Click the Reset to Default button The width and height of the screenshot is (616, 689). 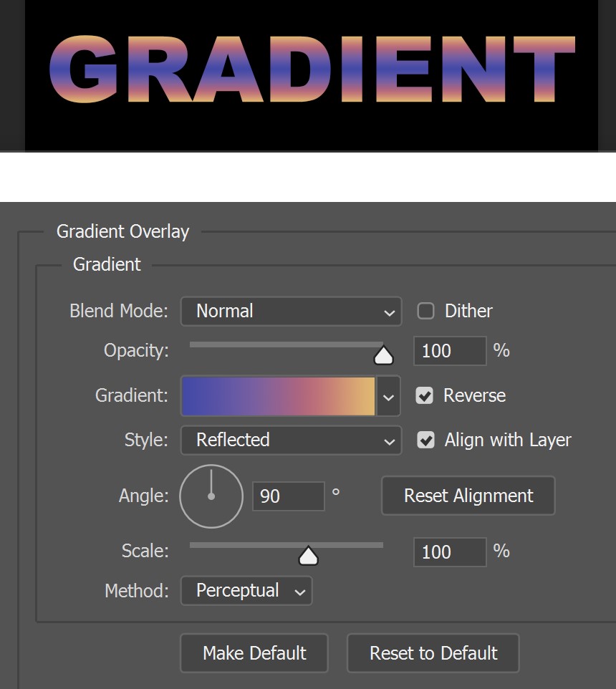pos(433,653)
